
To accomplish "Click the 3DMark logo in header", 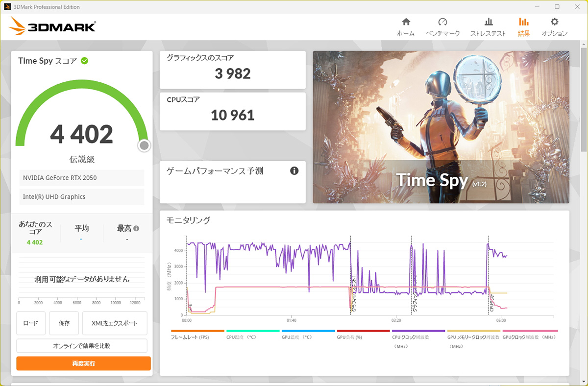I will (x=52, y=26).
